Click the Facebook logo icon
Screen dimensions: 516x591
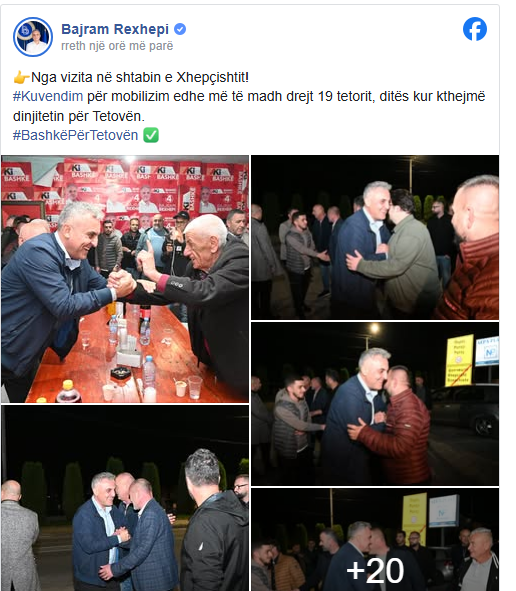[x=475, y=29]
